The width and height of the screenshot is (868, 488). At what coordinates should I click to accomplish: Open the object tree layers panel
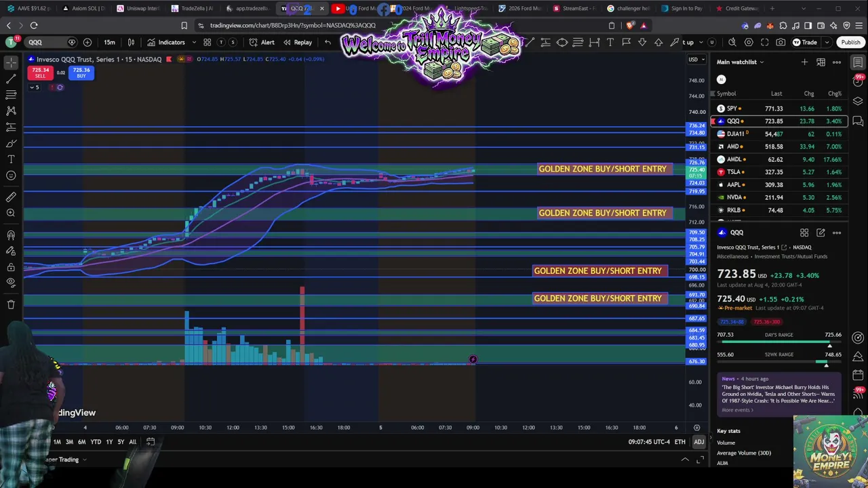(x=858, y=101)
